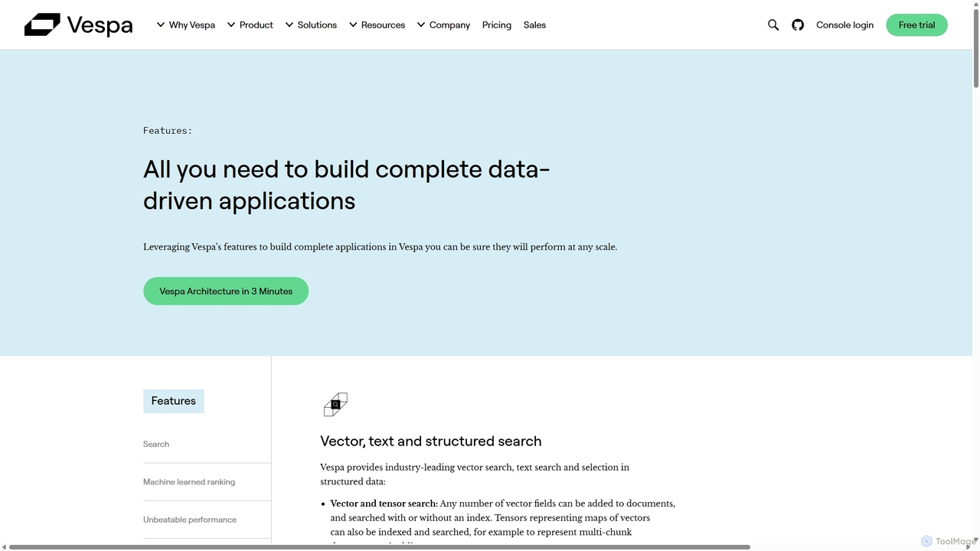Viewport: 980px width, 551px height.
Task: Open the Solutions dropdown
Action: coord(311,25)
